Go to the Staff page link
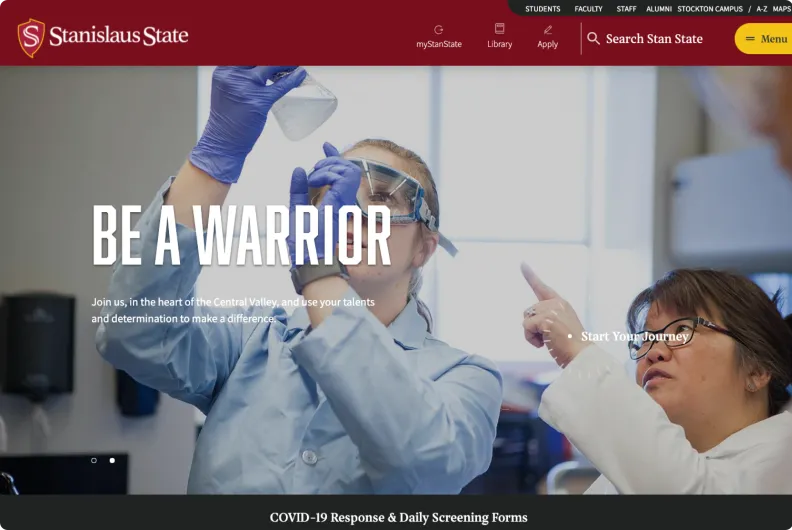 point(626,9)
